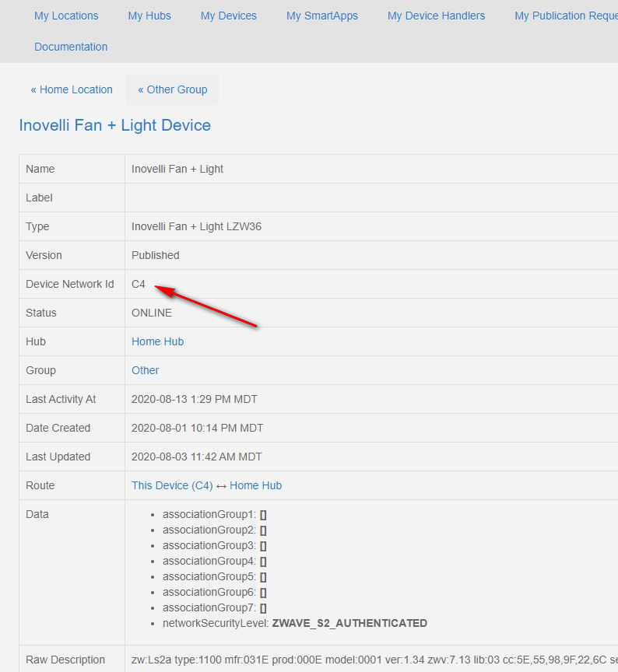Select Last Updated '2020-08-03 11:42 AM MDT'

196,457
